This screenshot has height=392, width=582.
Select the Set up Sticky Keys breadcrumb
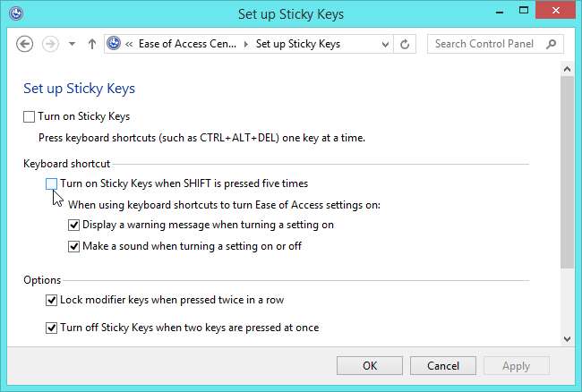tap(297, 44)
